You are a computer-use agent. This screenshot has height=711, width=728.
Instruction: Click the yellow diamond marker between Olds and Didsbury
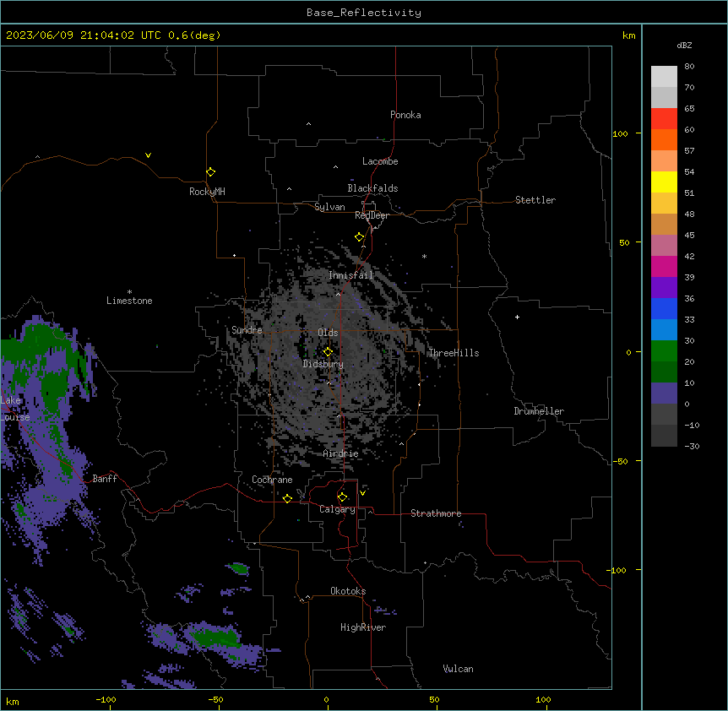(328, 352)
